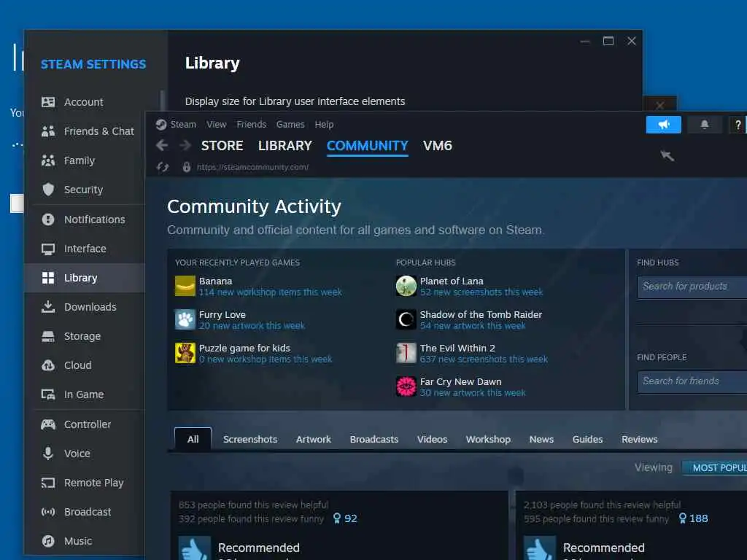Open Far Cry New Dawn hub
747x560 pixels.
461,382
